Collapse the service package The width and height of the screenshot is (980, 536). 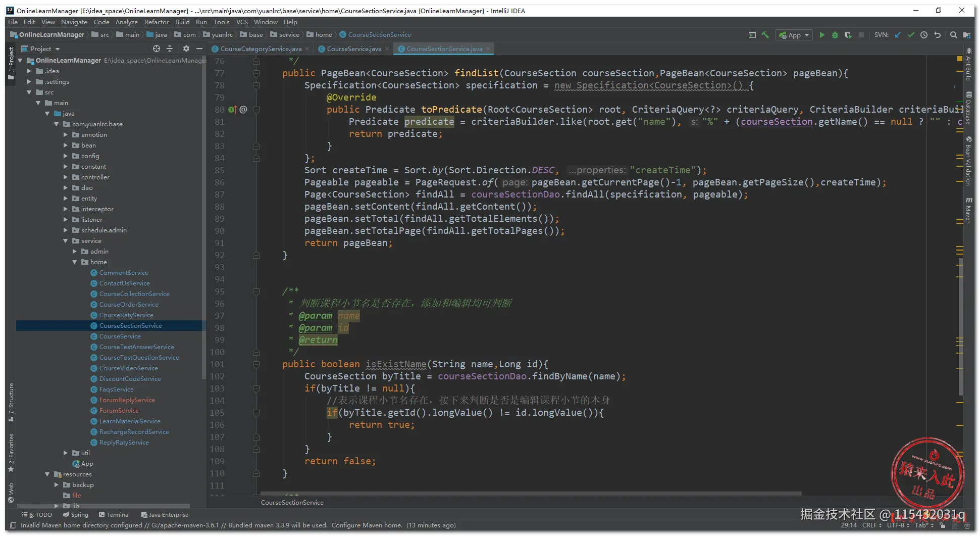(66, 241)
